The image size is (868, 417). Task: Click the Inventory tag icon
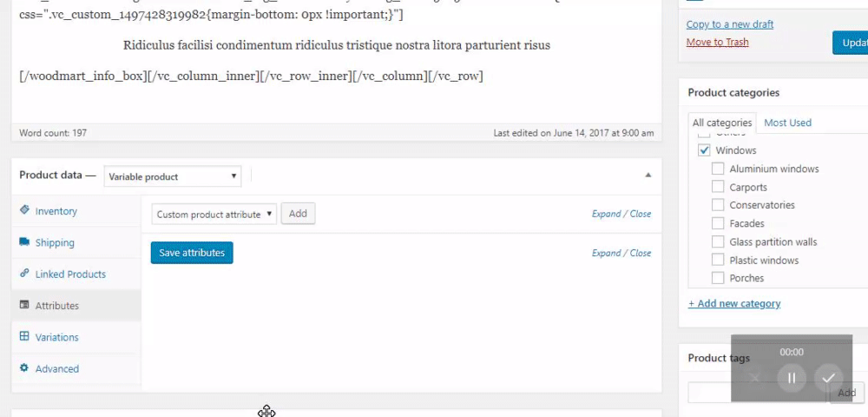24,211
